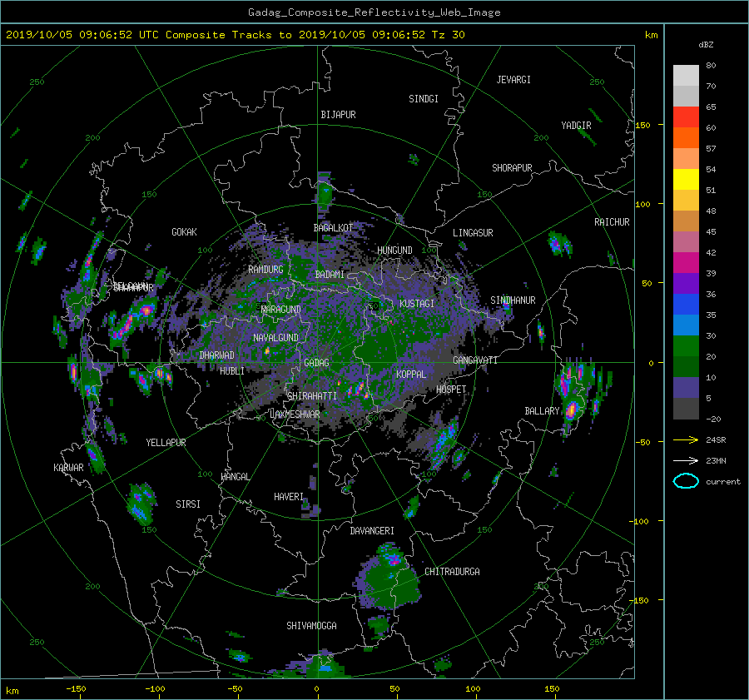Viewport: 749px width, 700px height.
Task: Click the BALLARY city label
Action: 542,411
